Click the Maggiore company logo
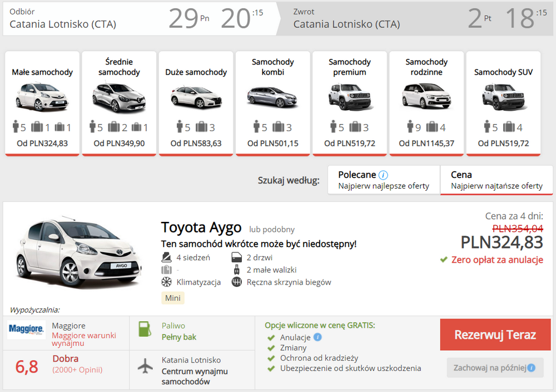The width and height of the screenshot is (556, 392). click(26, 329)
